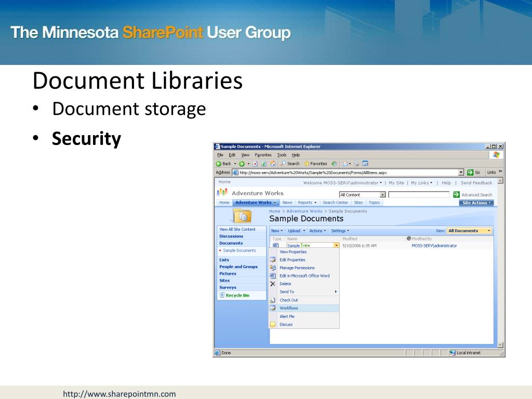Image resolution: width=532 pixels, height=399 pixels.
Task: Click the History icon in IE toolbar
Action: click(334, 164)
